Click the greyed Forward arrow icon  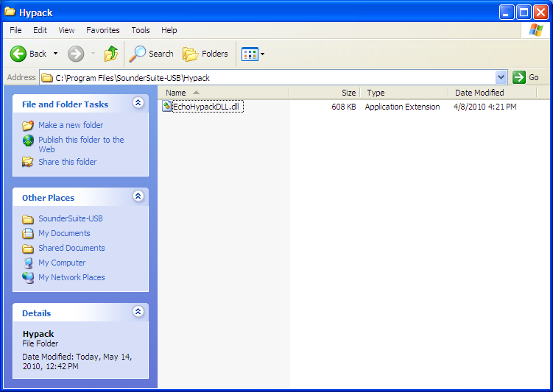[76, 54]
